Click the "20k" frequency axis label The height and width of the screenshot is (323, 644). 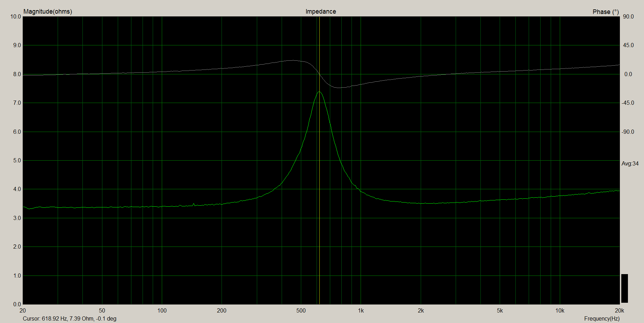[620, 310]
